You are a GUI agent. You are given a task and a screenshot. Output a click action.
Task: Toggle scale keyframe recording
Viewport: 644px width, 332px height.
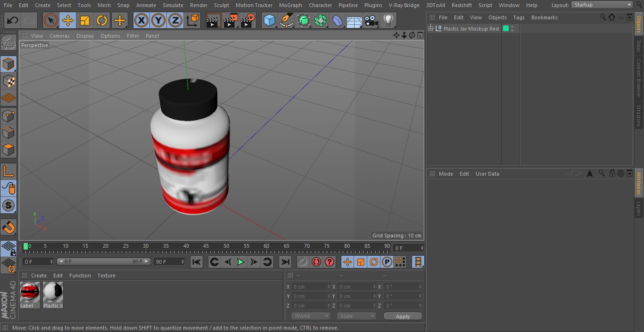pos(361,262)
